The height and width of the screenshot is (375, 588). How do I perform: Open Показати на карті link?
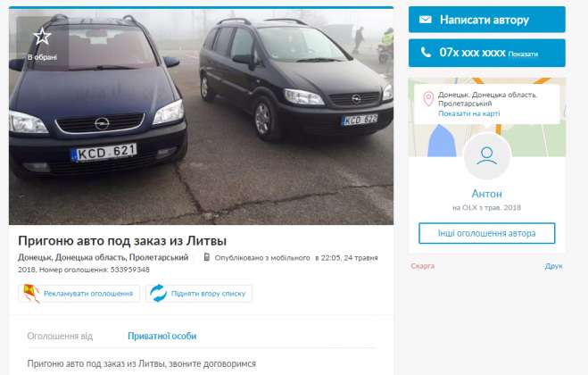(468, 113)
